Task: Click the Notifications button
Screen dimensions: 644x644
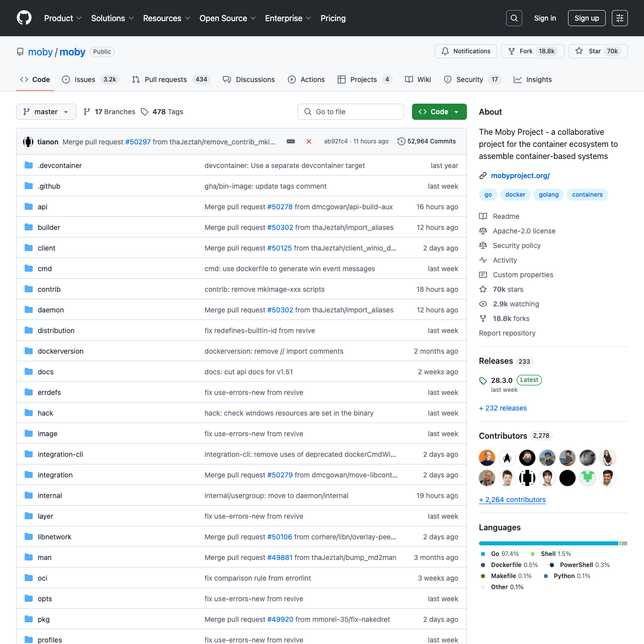Action: [x=466, y=51]
